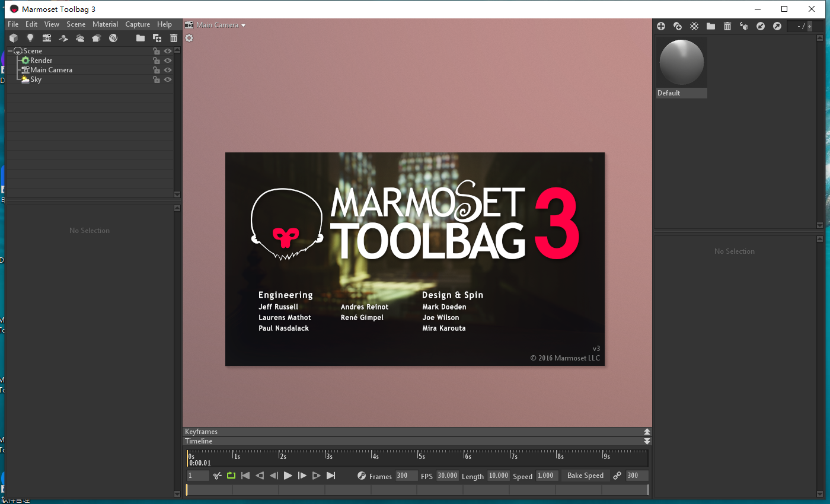Add a new camera from scene toolbar

coord(47,38)
